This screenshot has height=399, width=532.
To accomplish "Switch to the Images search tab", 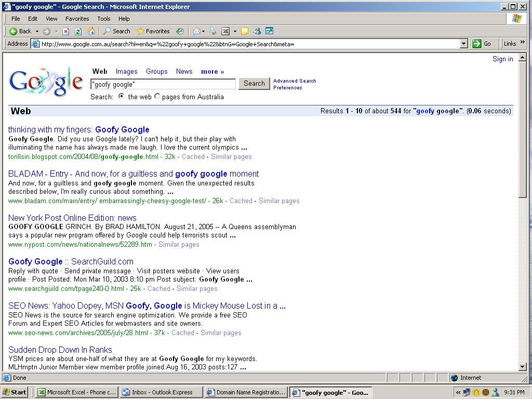I will [126, 72].
